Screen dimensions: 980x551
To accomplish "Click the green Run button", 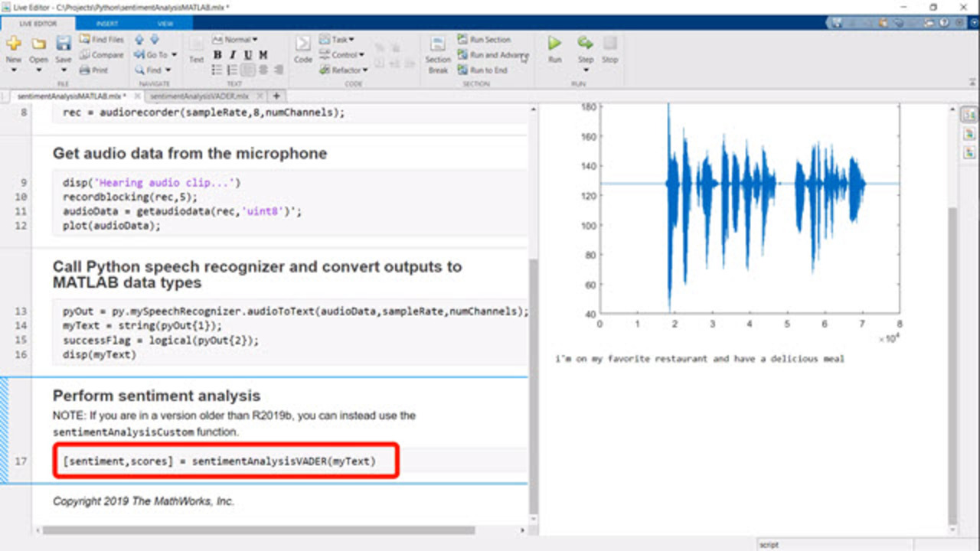I will pos(554,44).
